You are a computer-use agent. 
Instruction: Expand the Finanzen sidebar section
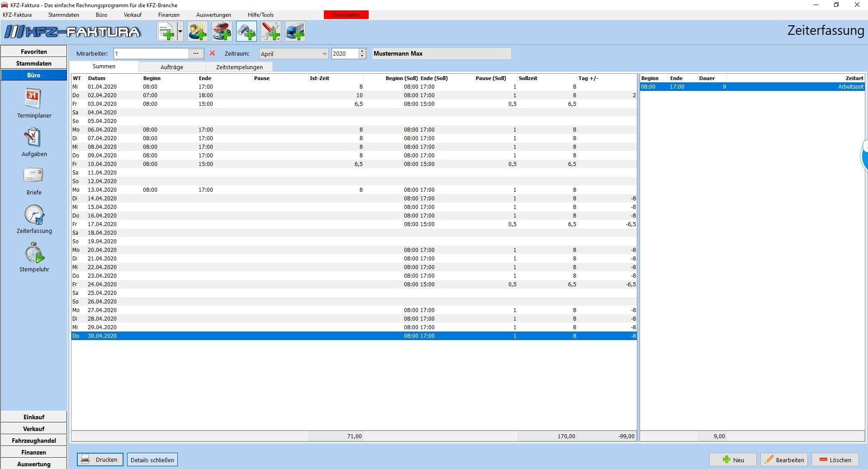34,452
